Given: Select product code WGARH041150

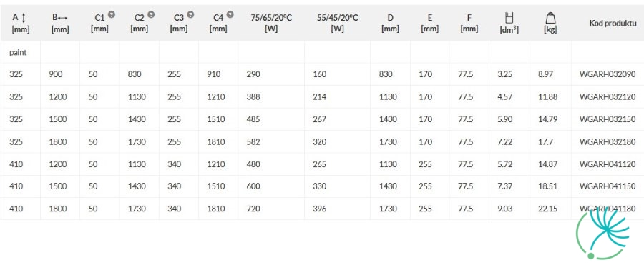Looking at the screenshot, I should 608,186.
